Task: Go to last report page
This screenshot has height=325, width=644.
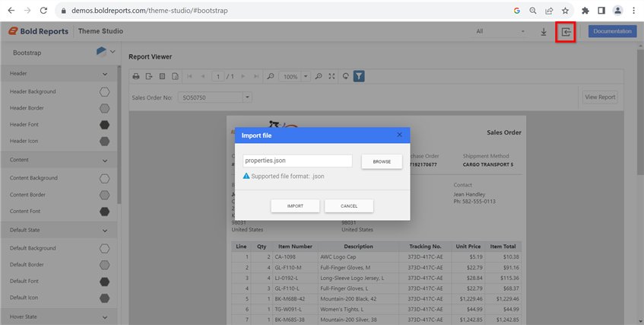Action: tap(256, 76)
